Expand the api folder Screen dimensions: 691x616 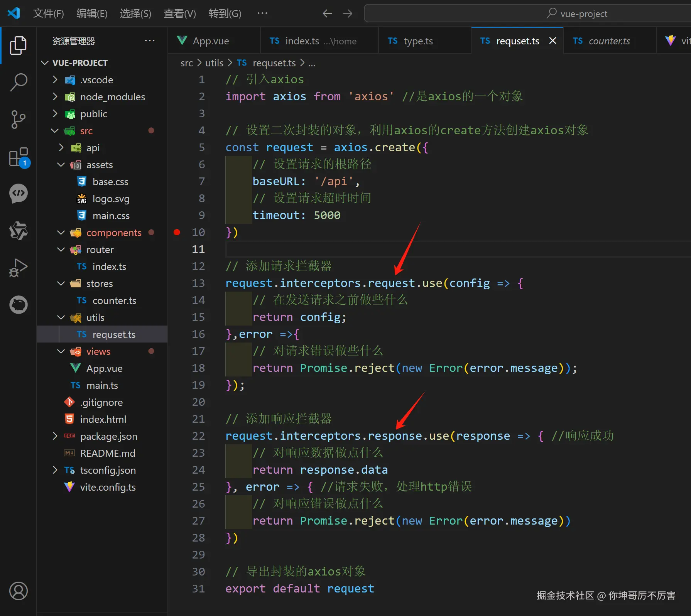point(61,148)
